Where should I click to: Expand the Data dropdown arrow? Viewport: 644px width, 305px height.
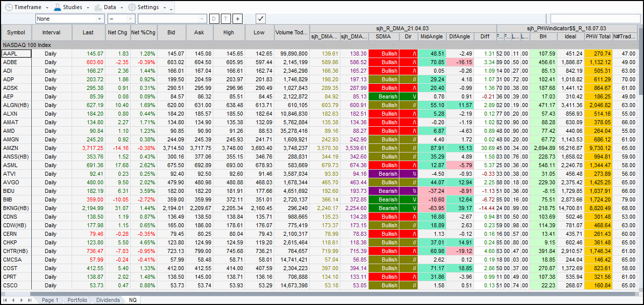121,8
